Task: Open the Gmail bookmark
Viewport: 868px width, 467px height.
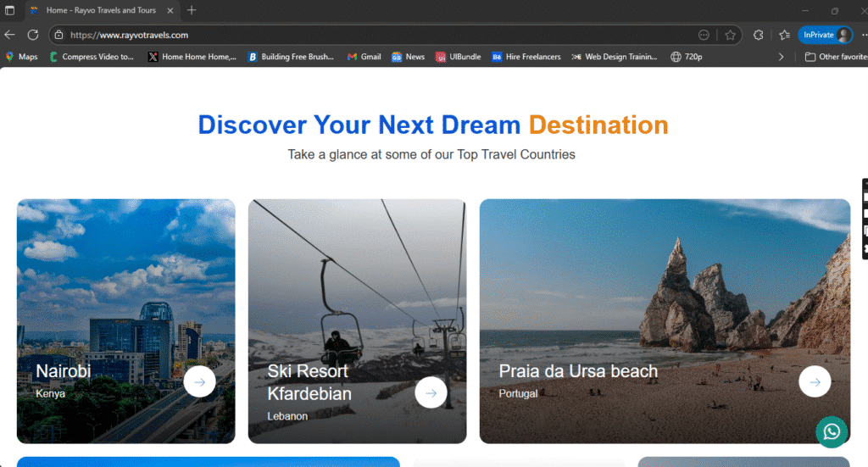Action: (364, 57)
